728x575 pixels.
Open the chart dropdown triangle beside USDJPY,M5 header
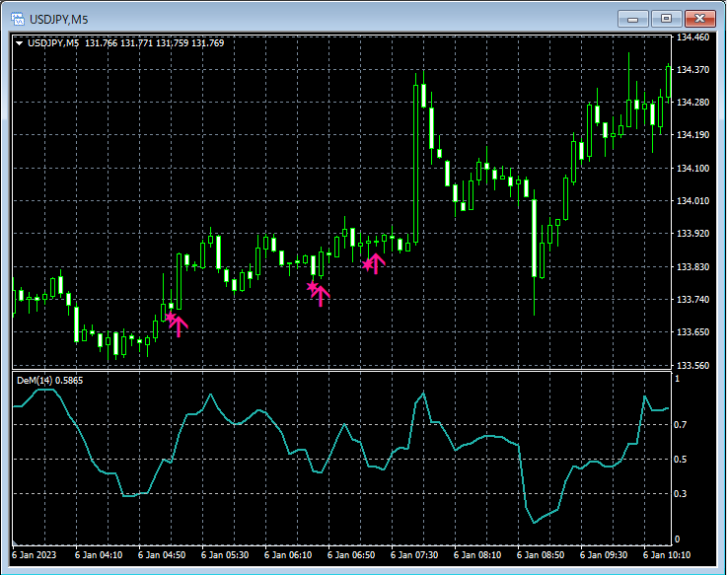tap(20, 43)
